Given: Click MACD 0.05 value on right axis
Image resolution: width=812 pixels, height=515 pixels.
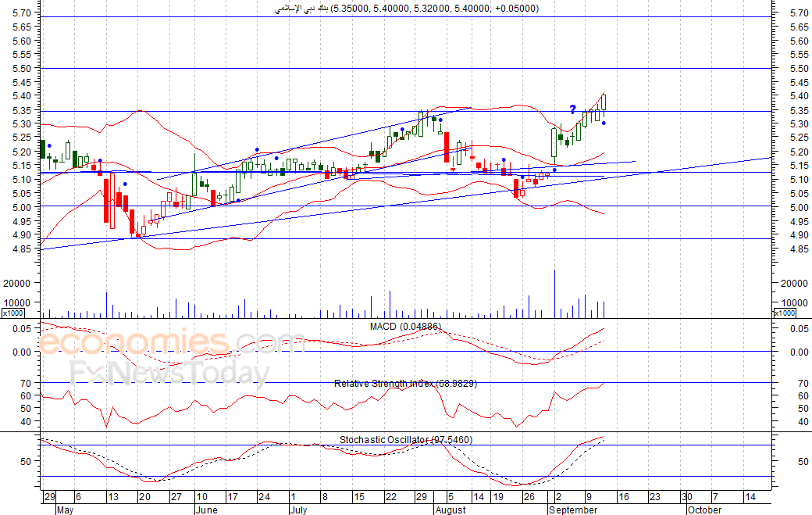Looking at the screenshot, I should tap(800, 329).
